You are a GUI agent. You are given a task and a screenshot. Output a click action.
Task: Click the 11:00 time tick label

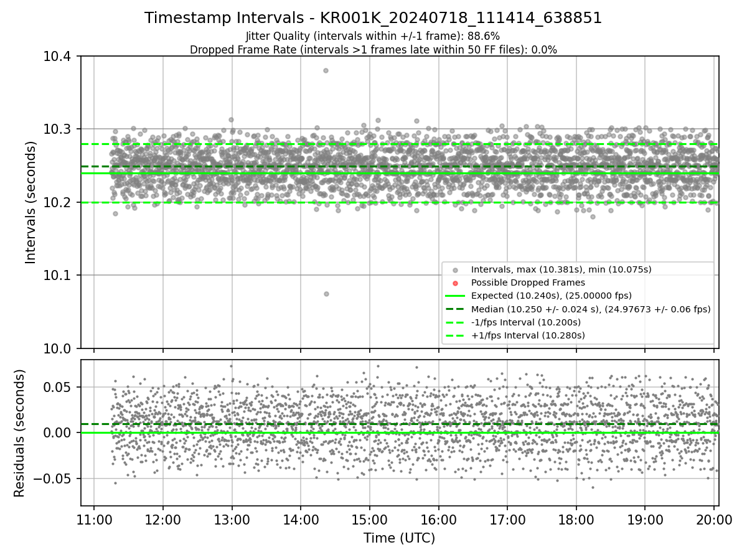[94, 519]
